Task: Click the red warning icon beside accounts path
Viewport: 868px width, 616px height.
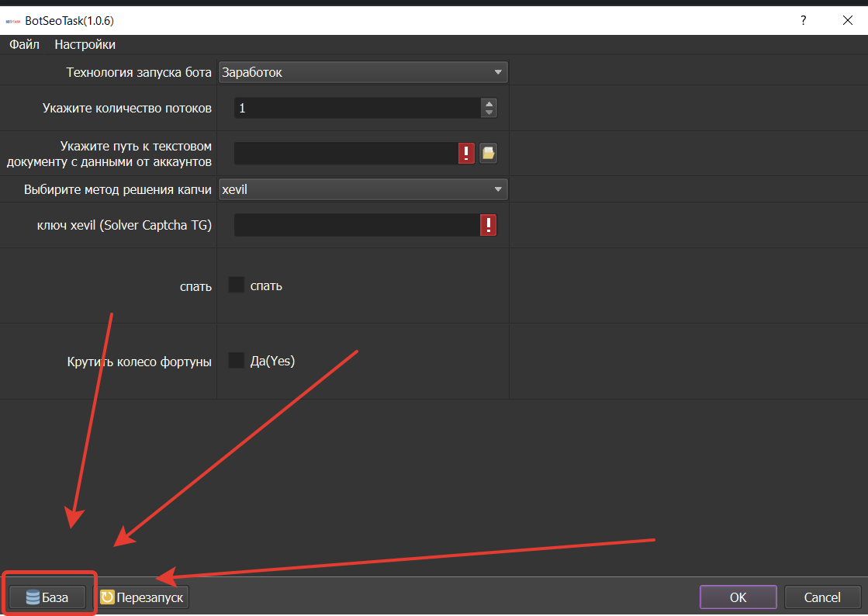Action: click(466, 153)
